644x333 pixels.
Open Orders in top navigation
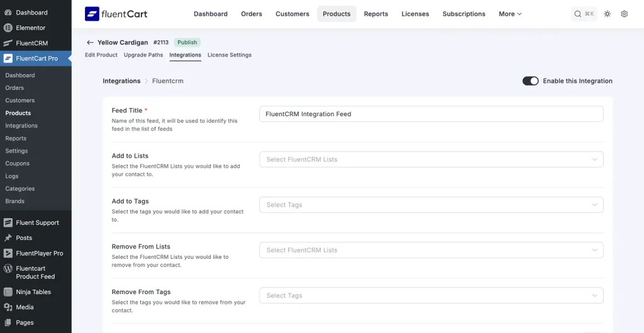pyautogui.click(x=252, y=14)
